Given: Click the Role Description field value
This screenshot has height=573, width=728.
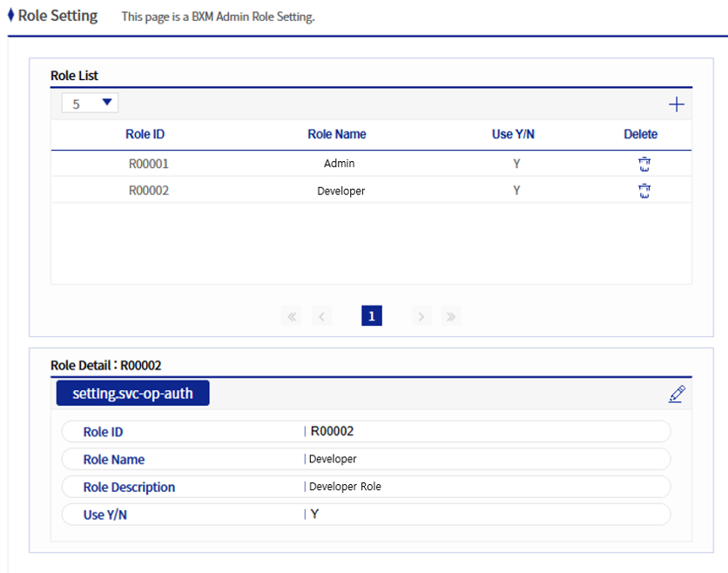Looking at the screenshot, I should coord(345,487).
